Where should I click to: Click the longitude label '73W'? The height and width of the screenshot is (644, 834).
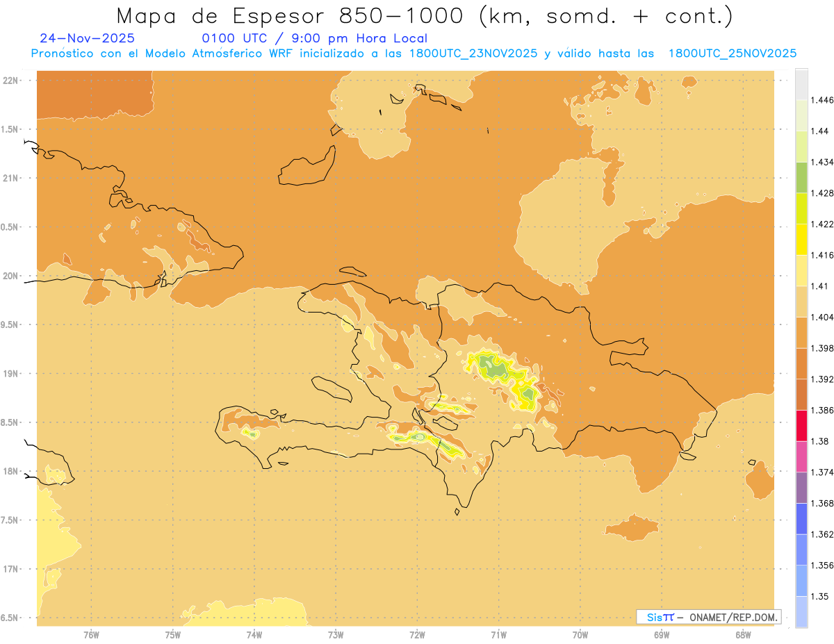[x=336, y=635]
